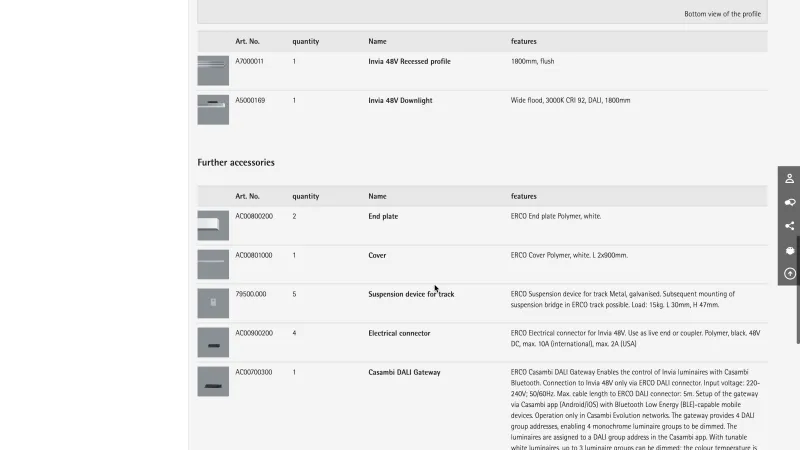
Task: Open the Casambi DALI Gateway item
Action: click(x=404, y=372)
